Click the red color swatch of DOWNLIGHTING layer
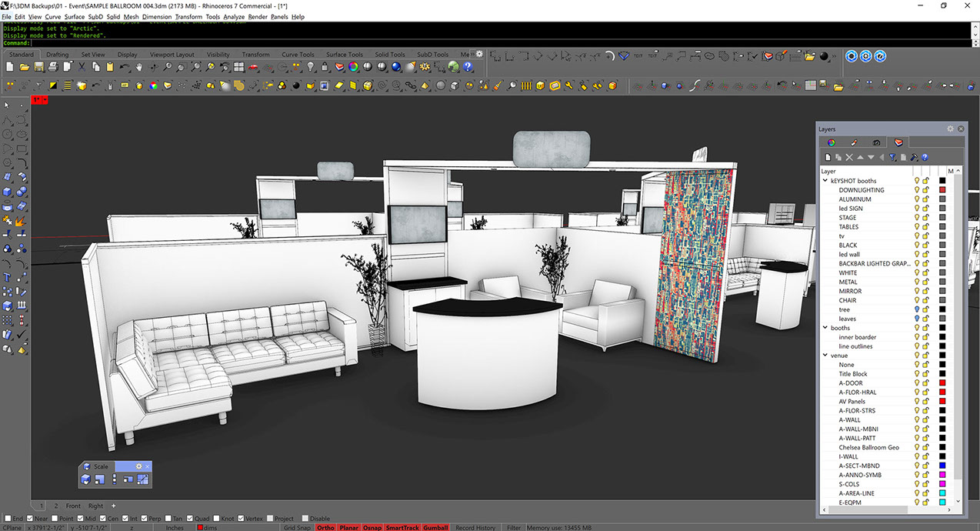980x531 pixels. point(942,190)
